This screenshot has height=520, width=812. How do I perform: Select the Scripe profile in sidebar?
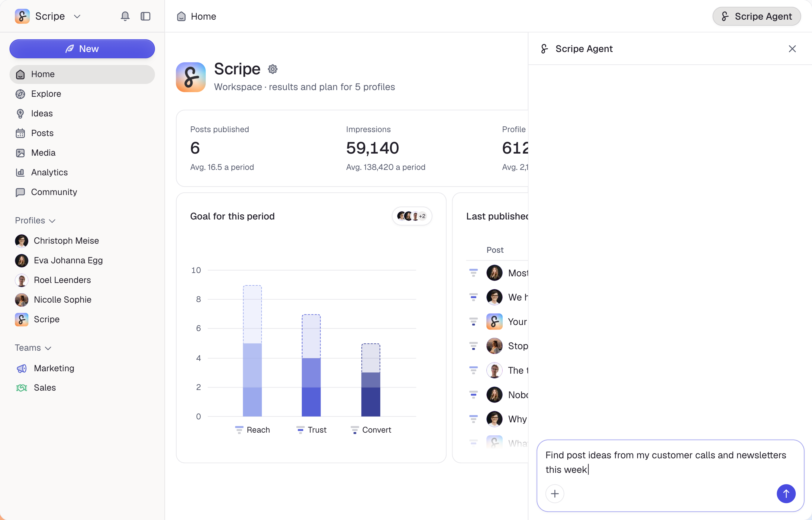click(82, 319)
